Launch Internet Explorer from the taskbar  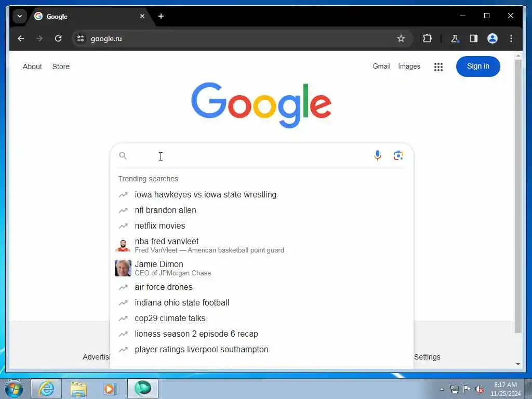[x=46, y=389]
